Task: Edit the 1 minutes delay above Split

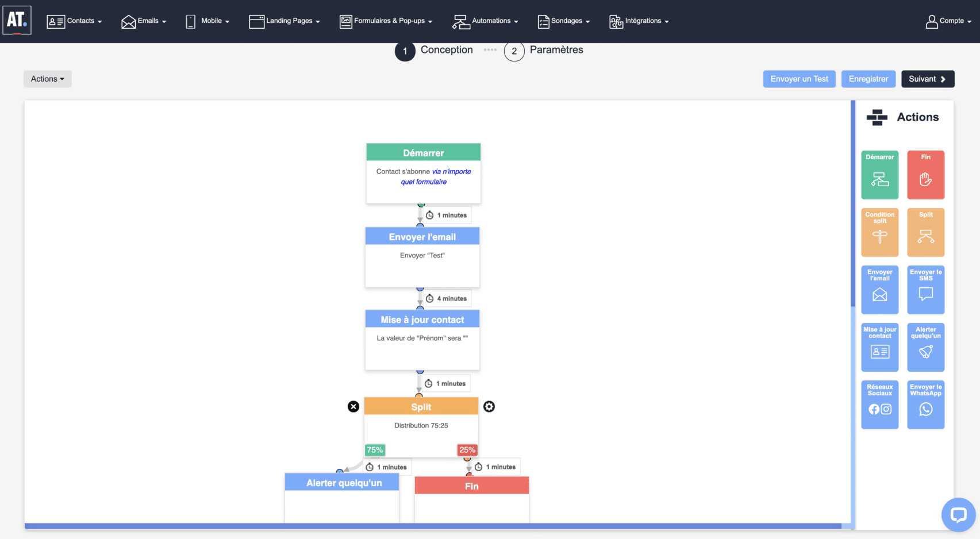Action: [445, 383]
